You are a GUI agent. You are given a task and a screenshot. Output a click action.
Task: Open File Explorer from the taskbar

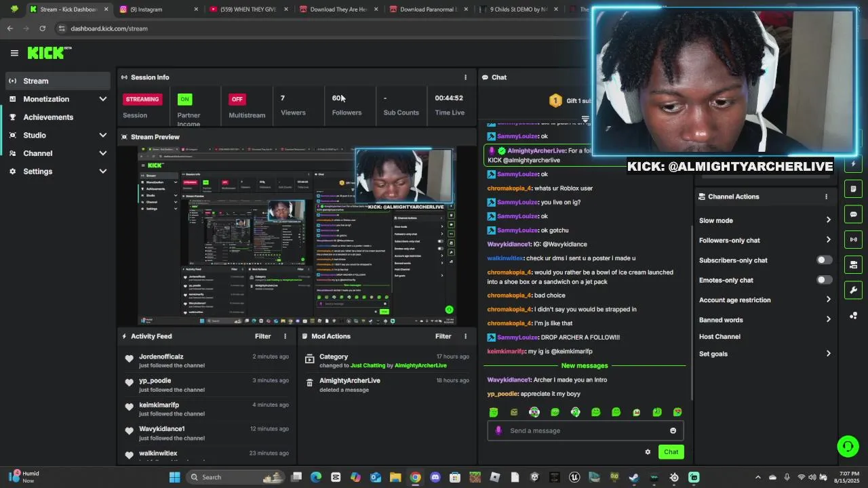tap(395, 477)
